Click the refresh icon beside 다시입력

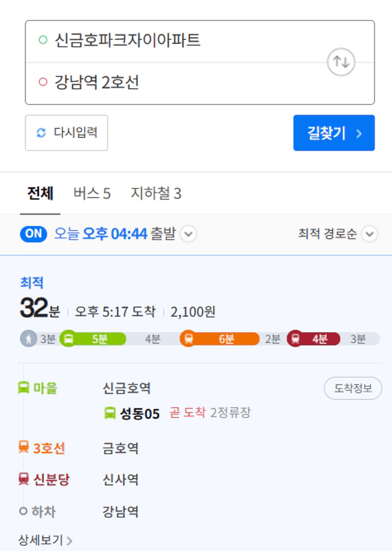coord(41,133)
